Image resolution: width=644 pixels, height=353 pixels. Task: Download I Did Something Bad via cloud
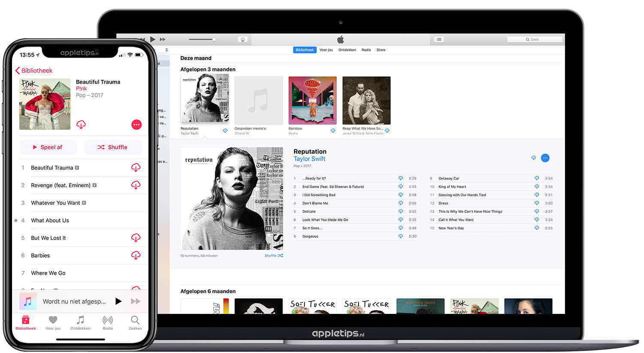(401, 195)
